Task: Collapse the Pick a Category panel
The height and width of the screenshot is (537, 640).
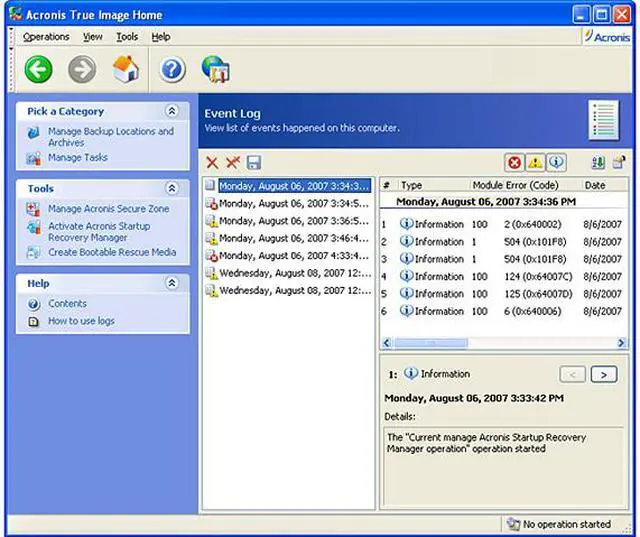Action: (172, 111)
